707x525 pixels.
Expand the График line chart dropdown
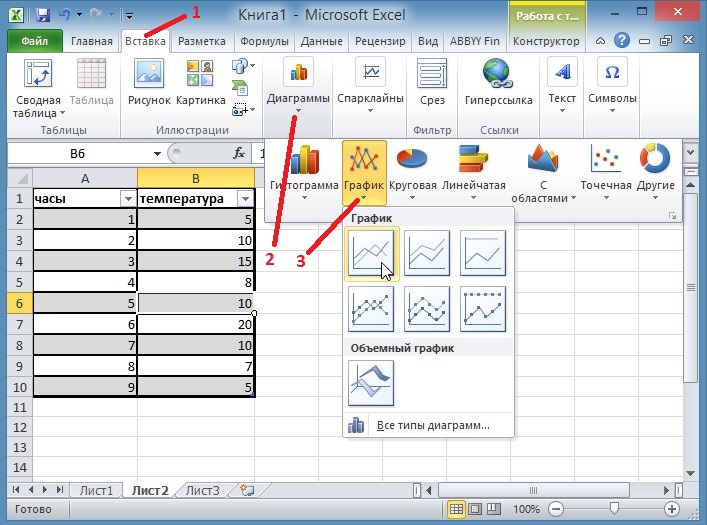tap(364, 198)
